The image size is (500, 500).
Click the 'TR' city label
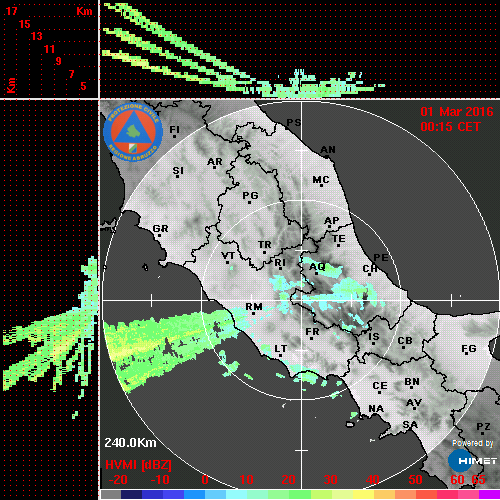pos(265,245)
